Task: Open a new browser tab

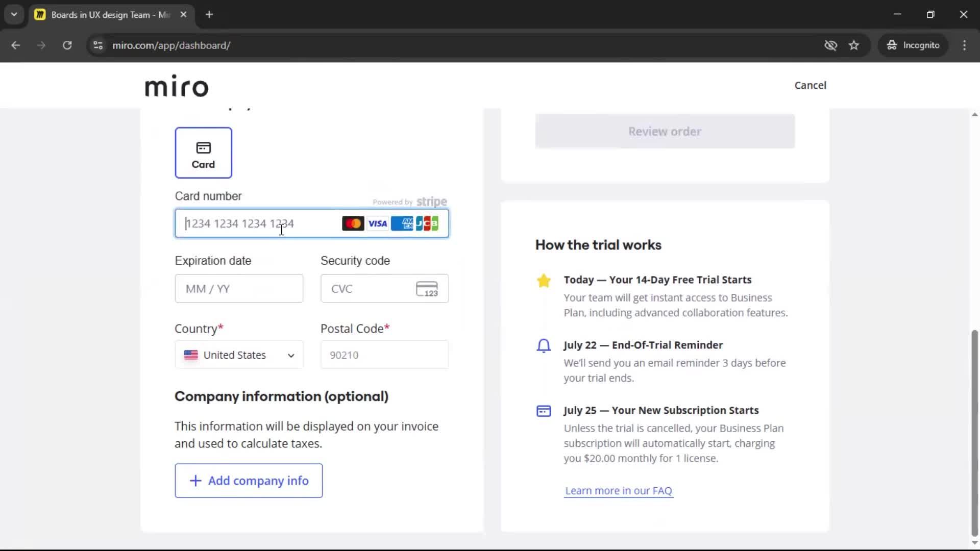Action: (209, 15)
